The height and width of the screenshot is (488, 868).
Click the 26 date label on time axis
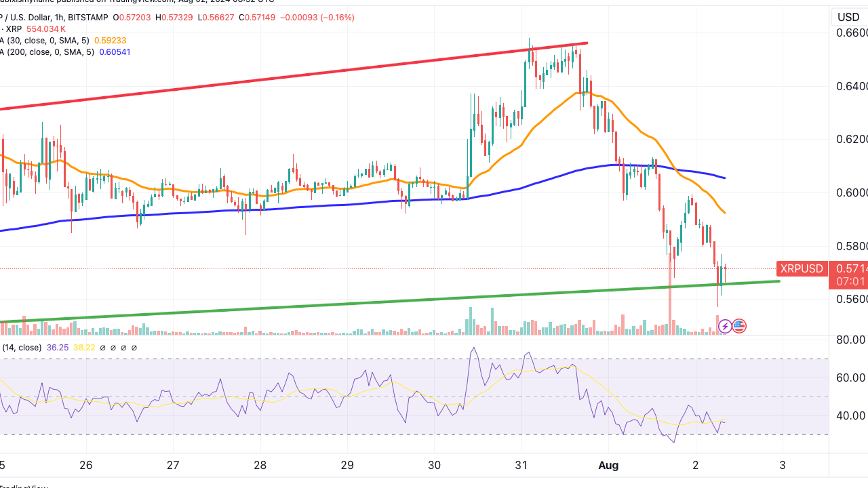[x=85, y=466]
